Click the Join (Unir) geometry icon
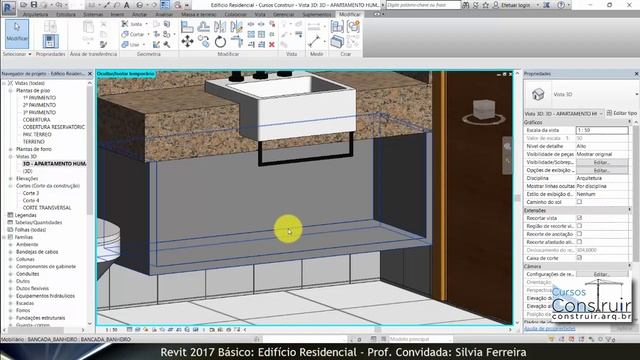Image resolution: width=640 pixels, height=360 pixels. (125, 44)
